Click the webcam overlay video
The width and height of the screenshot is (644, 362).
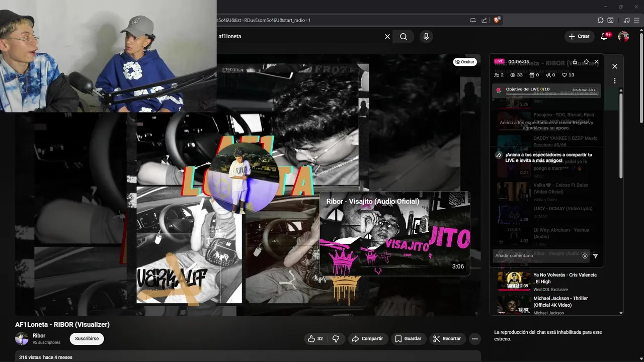tap(108, 56)
